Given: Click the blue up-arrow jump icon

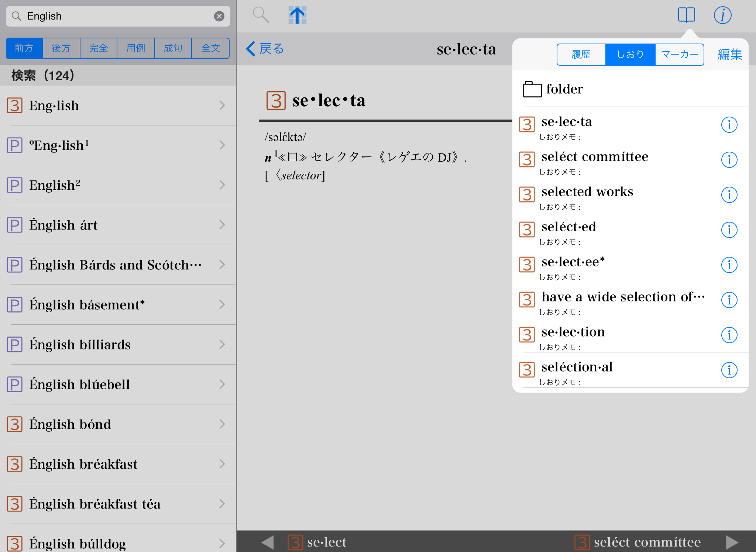Looking at the screenshot, I should [297, 15].
